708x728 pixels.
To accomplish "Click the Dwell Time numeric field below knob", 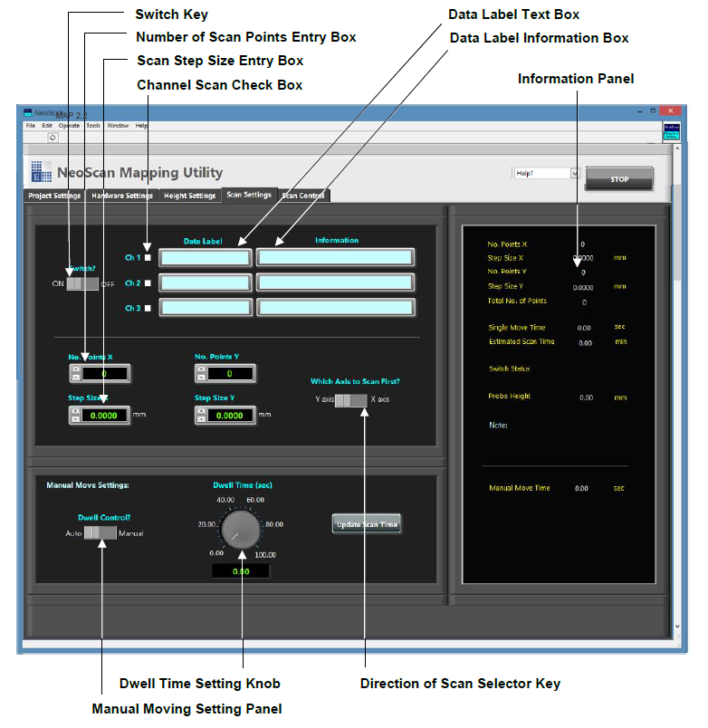I will point(241,571).
